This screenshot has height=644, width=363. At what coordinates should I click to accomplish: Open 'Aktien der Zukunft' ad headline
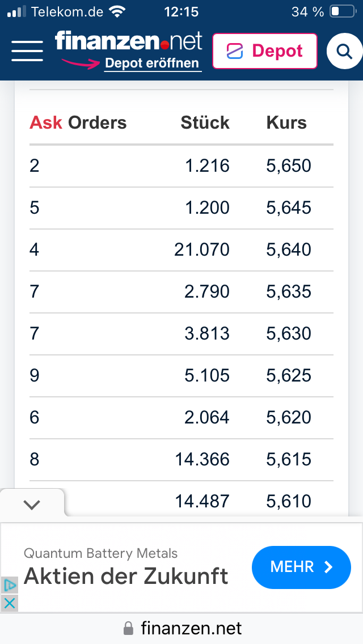[x=126, y=576]
